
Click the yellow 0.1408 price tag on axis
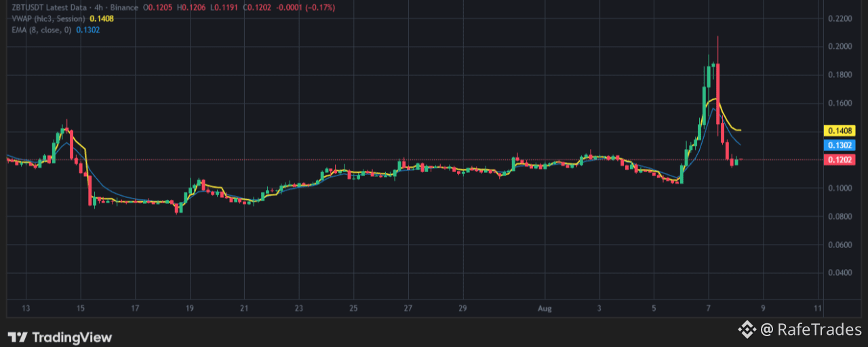[x=839, y=130]
